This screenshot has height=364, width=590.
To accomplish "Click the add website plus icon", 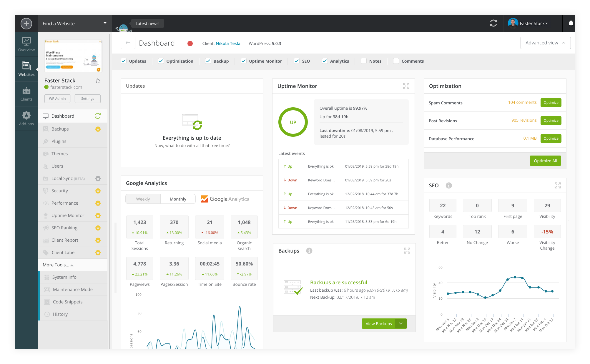I will tap(26, 24).
